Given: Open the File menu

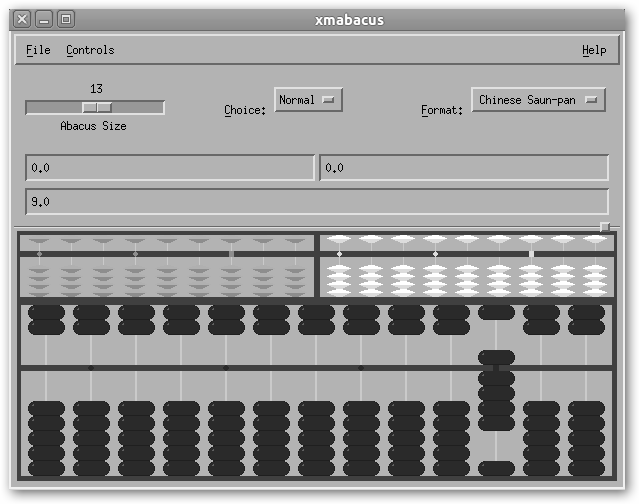Looking at the screenshot, I should [38, 50].
